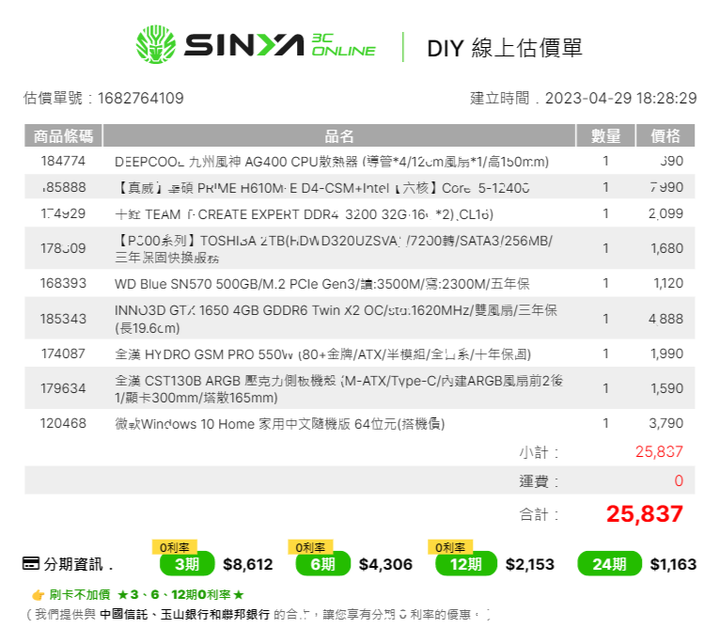
Task: Select the green 3期 installment badge
Action: [187, 564]
